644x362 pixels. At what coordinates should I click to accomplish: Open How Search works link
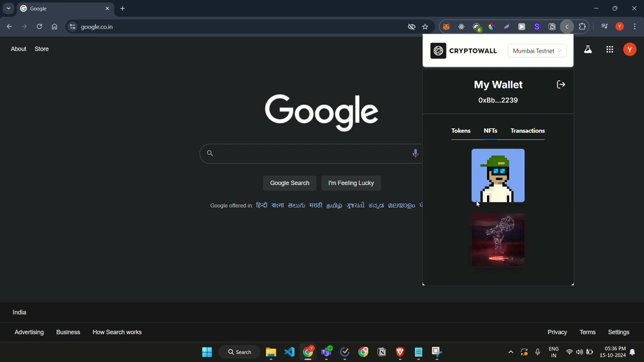point(117,332)
